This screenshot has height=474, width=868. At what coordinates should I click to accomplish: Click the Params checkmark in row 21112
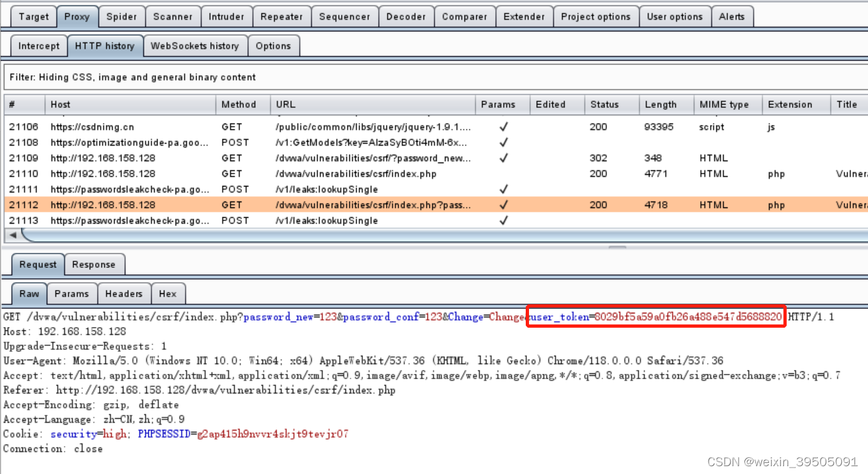click(x=503, y=205)
